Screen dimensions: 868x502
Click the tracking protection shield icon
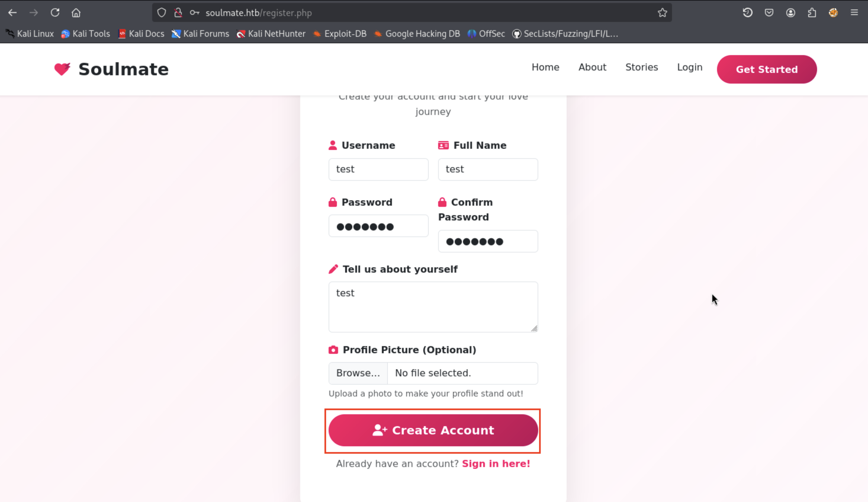coord(162,13)
